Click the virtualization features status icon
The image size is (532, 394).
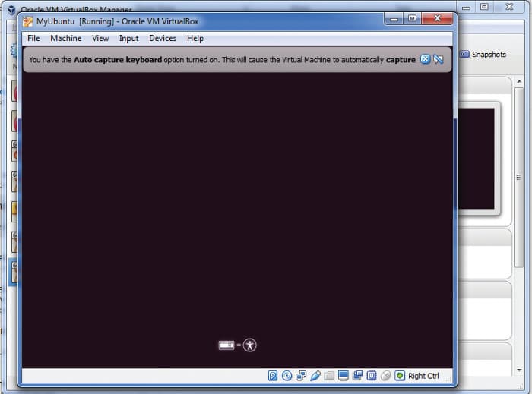pos(372,376)
